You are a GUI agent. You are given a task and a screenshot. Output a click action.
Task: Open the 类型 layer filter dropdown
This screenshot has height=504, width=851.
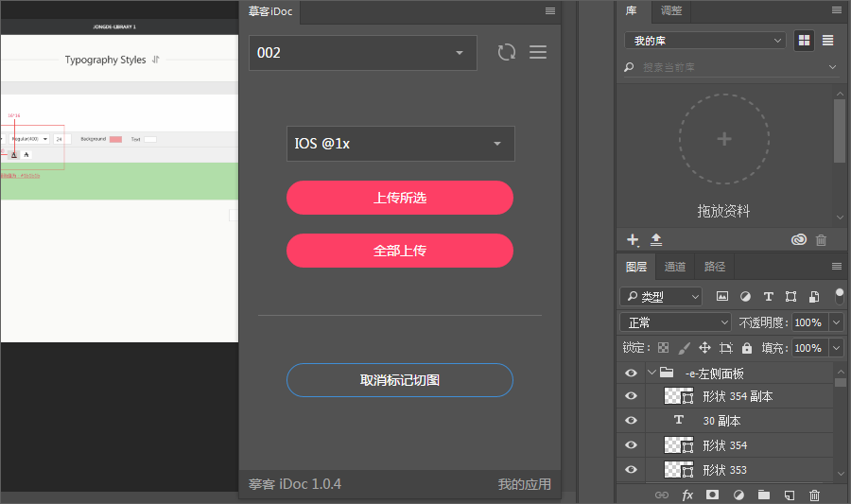click(x=661, y=297)
